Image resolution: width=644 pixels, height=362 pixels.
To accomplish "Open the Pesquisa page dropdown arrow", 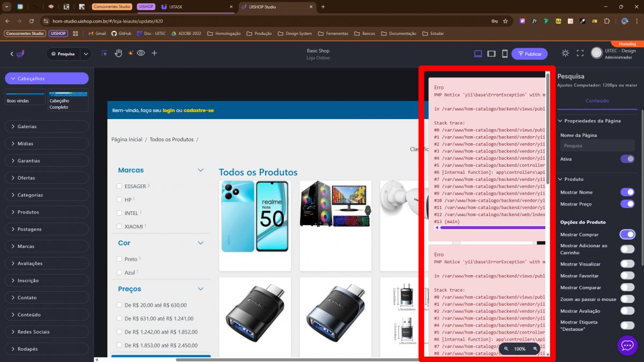I will point(86,54).
